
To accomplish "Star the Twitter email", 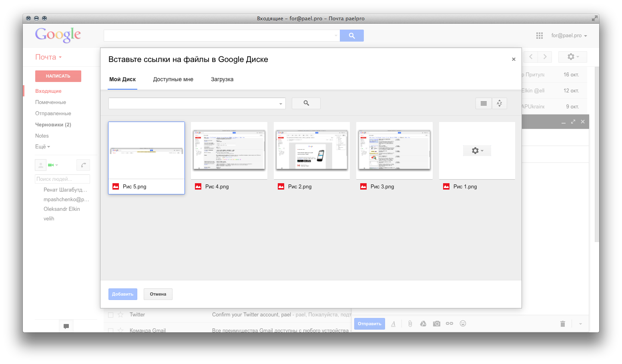I will [121, 315].
